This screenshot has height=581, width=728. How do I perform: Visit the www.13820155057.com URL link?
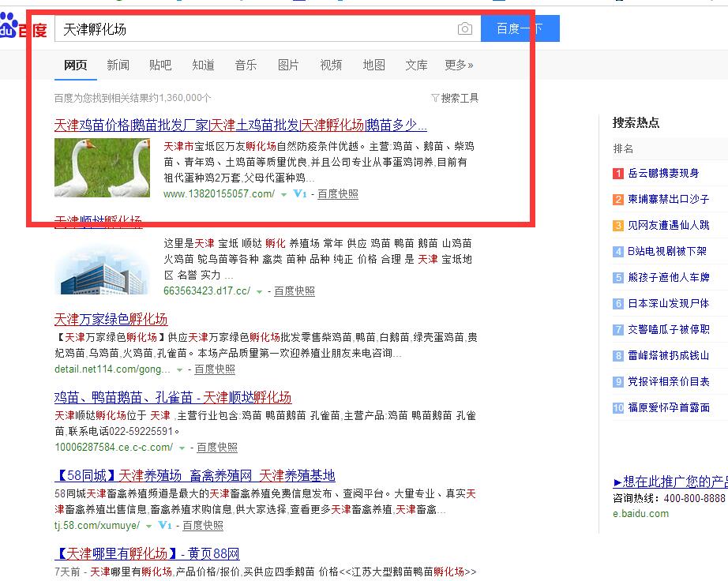pos(220,194)
